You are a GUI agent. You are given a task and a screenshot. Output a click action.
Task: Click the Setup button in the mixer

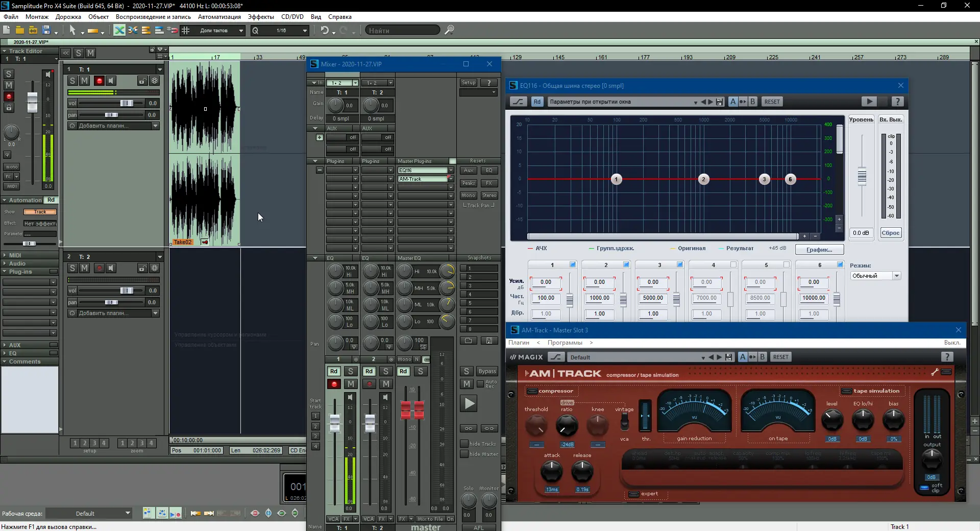(x=469, y=83)
